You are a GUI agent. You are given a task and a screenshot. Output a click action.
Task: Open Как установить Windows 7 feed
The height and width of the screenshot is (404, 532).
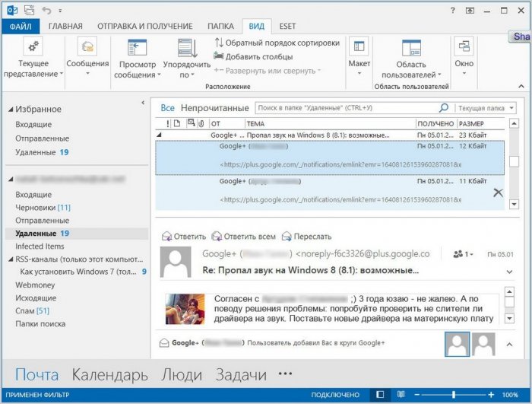click(x=78, y=272)
